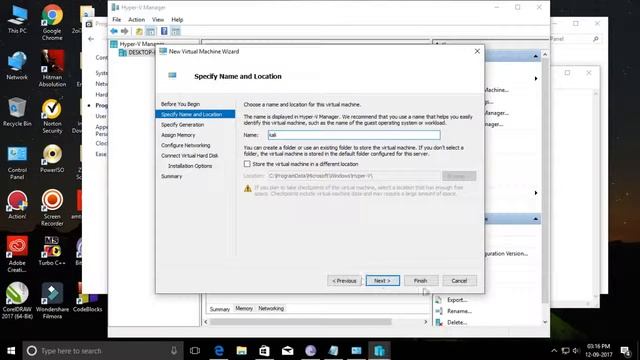Click the Up One Level folder toolbar icon
640x360 pixels.
(139, 31)
